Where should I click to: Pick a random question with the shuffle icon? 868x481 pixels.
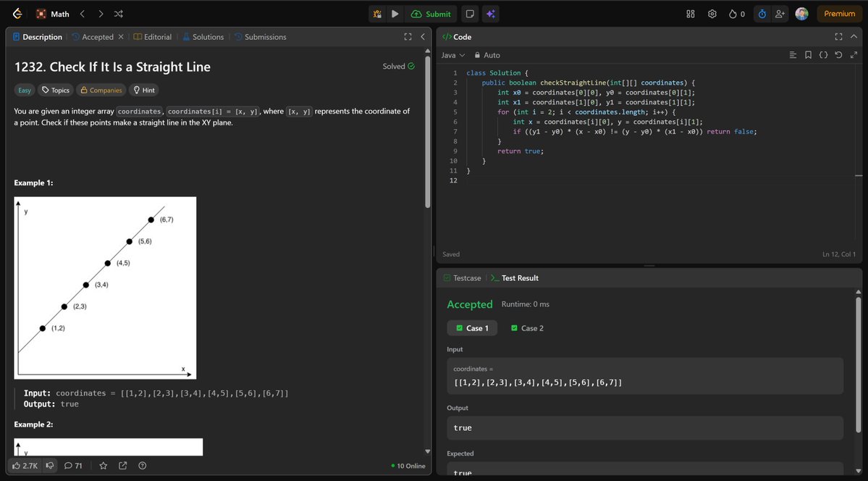118,13
